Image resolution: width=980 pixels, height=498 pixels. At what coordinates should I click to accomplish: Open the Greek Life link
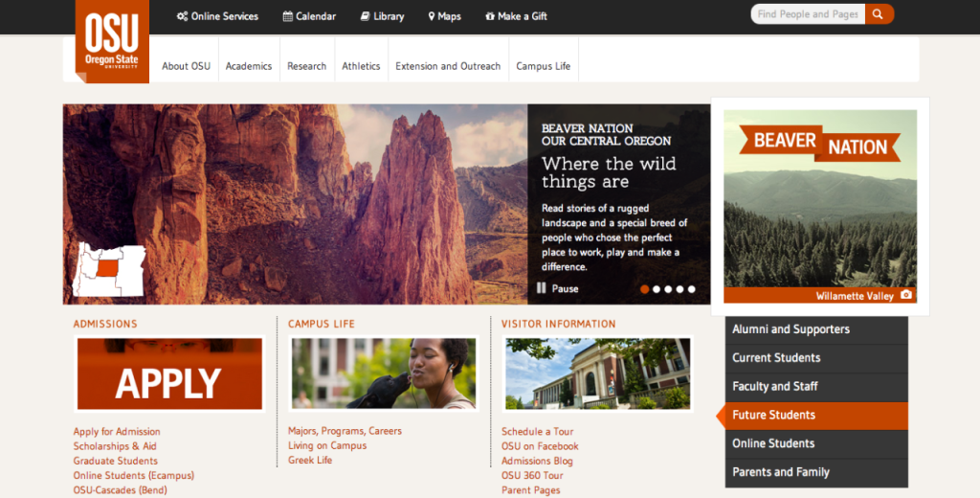pyautogui.click(x=310, y=460)
